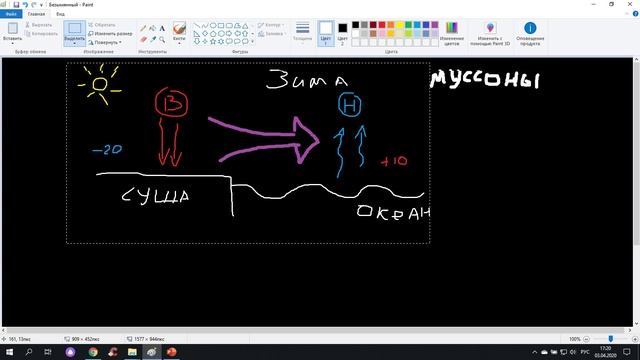Open Edit with Paint 3D

490,33
